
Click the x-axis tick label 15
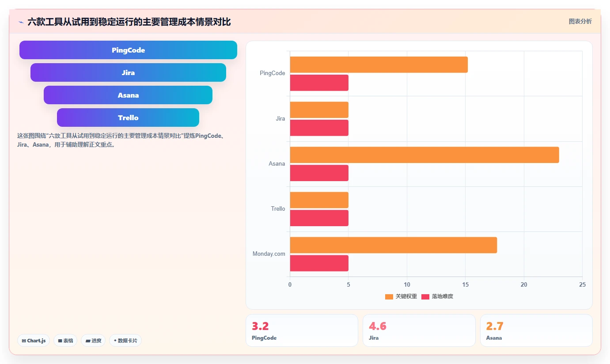click(465, 284)
